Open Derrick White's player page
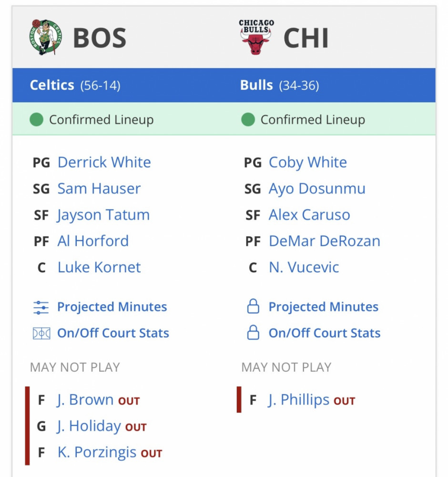 click(104, 162)
